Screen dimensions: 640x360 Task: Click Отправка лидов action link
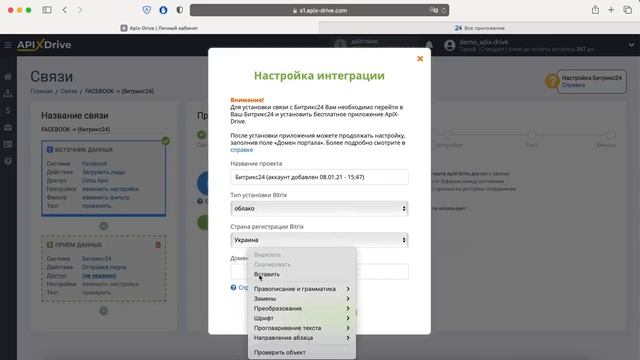[x=104, y=267]
